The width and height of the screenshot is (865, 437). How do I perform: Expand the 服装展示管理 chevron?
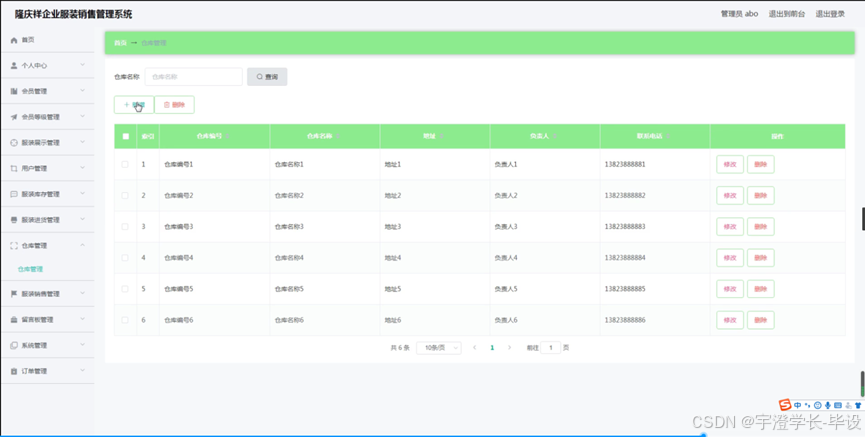(83, 142)
